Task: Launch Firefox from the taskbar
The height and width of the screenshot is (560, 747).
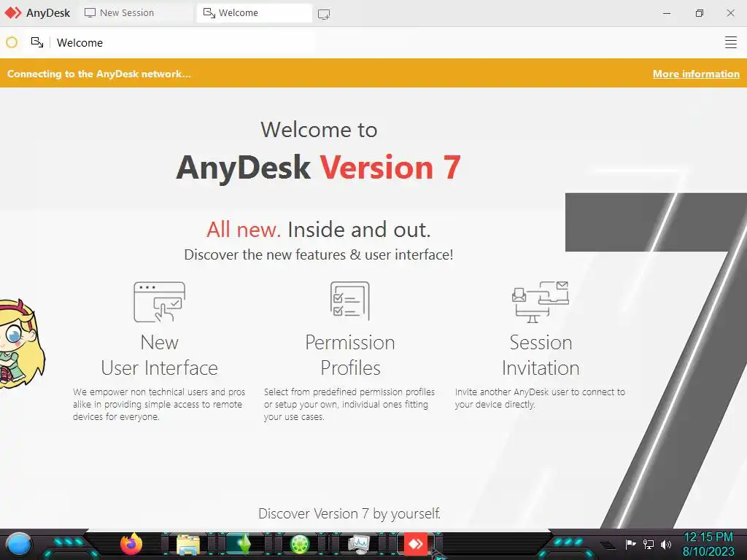Action: [131, 544]
